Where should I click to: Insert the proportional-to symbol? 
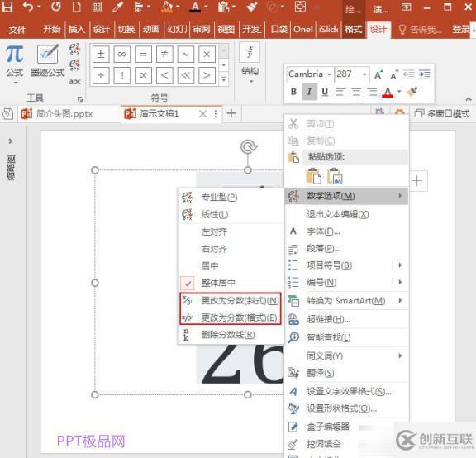tap(143, 75)
